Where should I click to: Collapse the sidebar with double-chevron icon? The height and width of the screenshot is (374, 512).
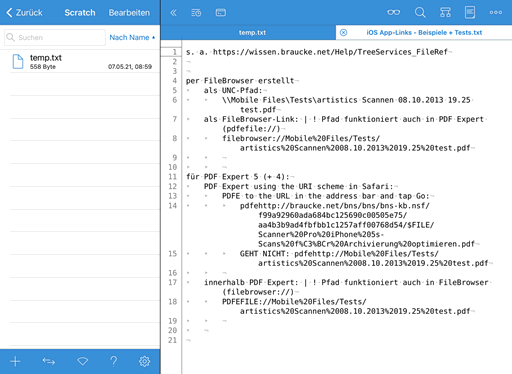pyautogui.click(x=173, y=13)
